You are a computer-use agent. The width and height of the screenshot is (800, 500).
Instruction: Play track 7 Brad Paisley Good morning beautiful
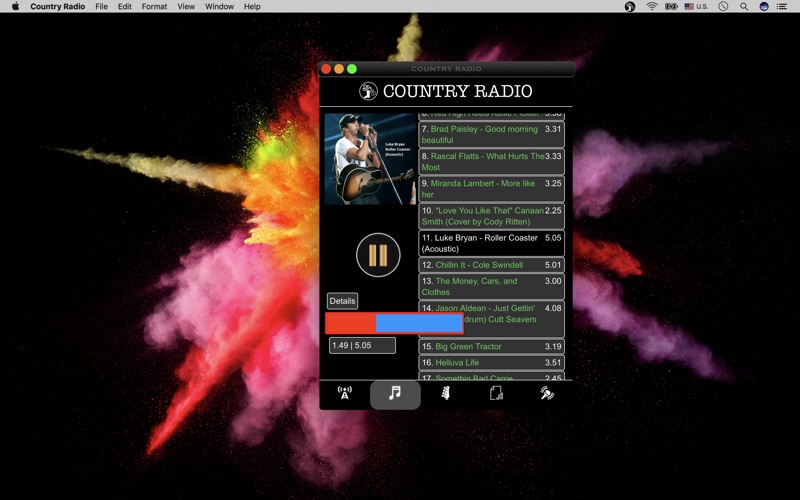492,135
